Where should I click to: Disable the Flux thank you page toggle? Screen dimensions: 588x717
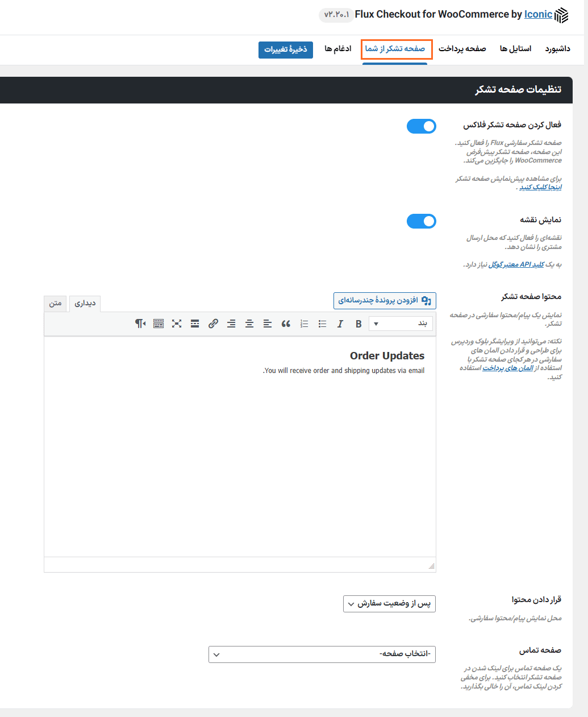coord(421,126)
